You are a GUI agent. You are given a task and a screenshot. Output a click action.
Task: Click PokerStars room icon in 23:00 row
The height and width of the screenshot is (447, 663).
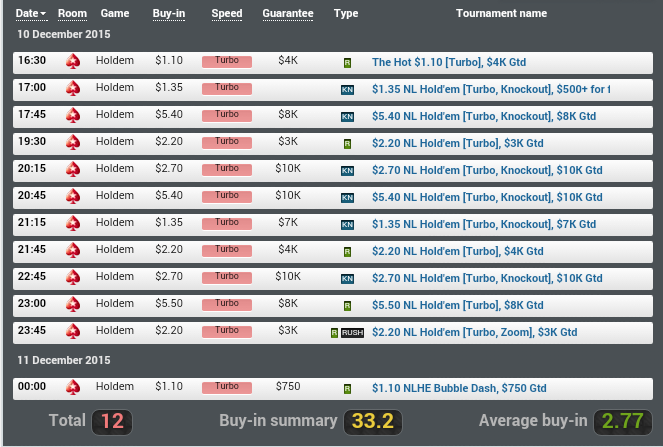pyautogui.click(x=73, y=305)
